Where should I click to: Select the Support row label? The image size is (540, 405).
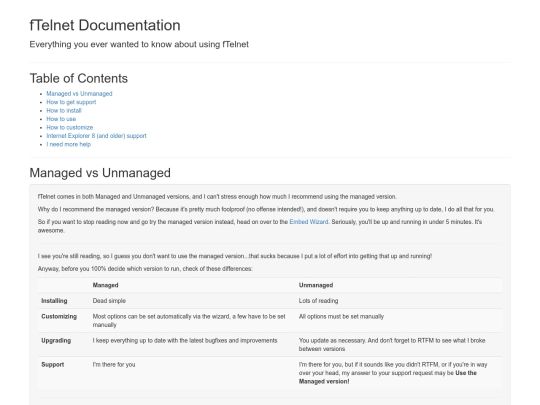(53, 365)
